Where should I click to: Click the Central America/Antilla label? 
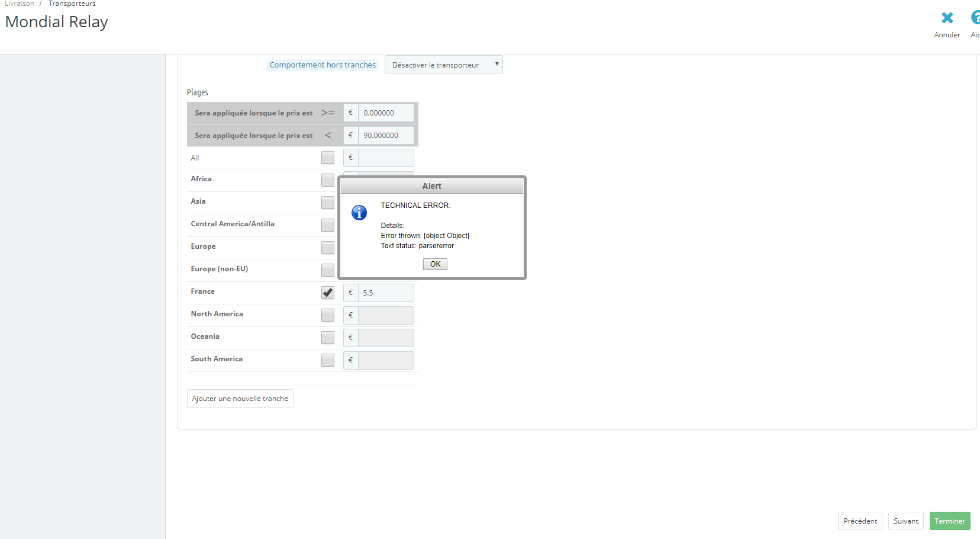coord(233,224)
